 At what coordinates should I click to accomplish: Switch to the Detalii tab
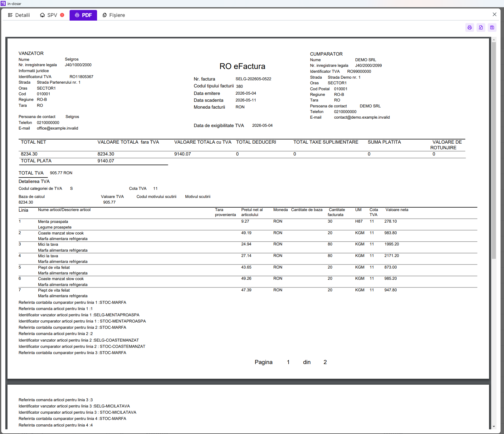(19, 15)
